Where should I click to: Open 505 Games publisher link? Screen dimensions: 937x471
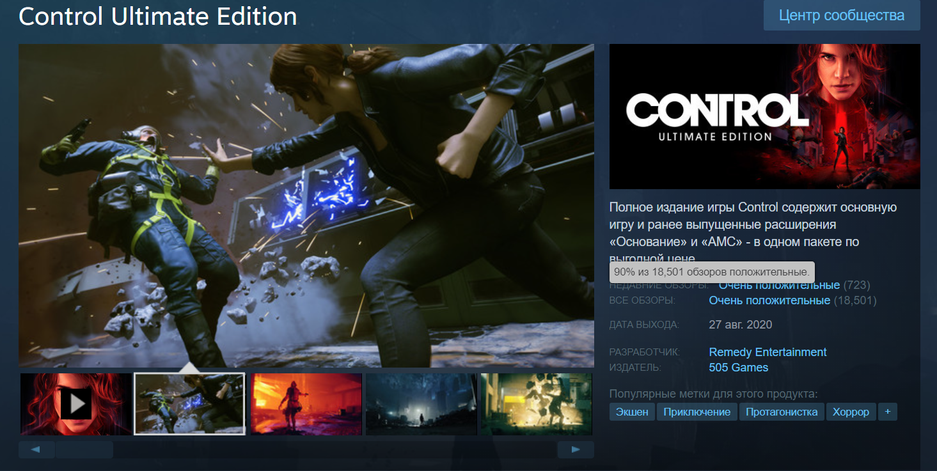coord(738,368)
